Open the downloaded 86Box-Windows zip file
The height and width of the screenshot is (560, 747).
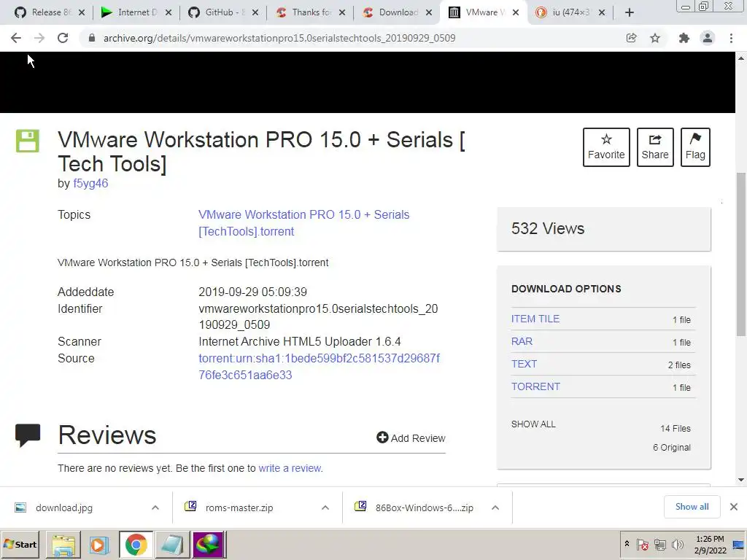[x=424, y=507]
